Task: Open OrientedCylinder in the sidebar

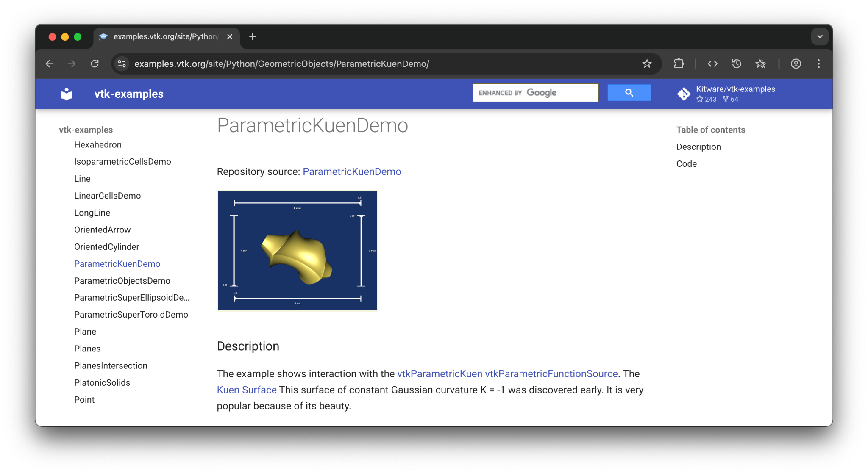Action: click(106, 246)
